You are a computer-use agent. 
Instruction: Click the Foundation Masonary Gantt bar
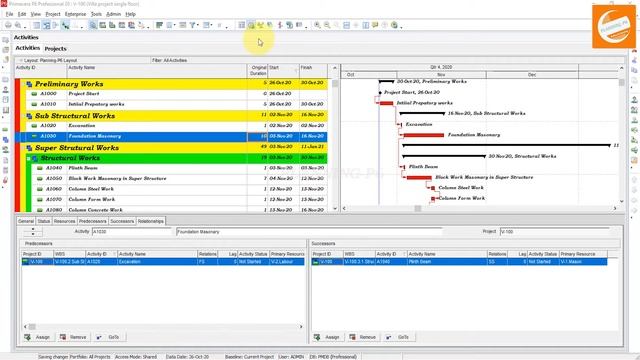click(x=423, y=135)
